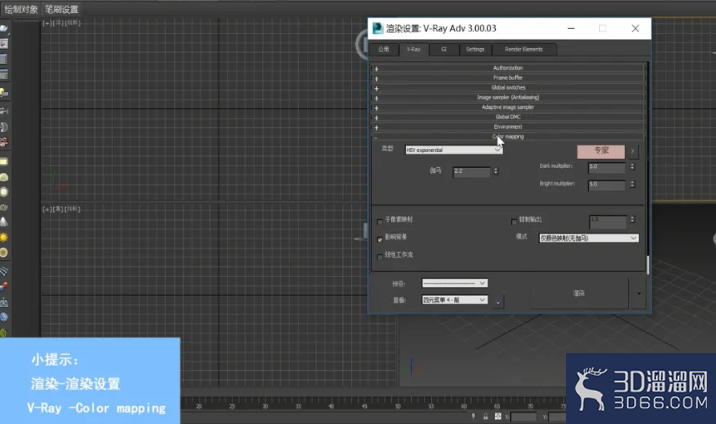Click the 渲染 render button
The image size is (716, 424).
click(x=579, y=293)
